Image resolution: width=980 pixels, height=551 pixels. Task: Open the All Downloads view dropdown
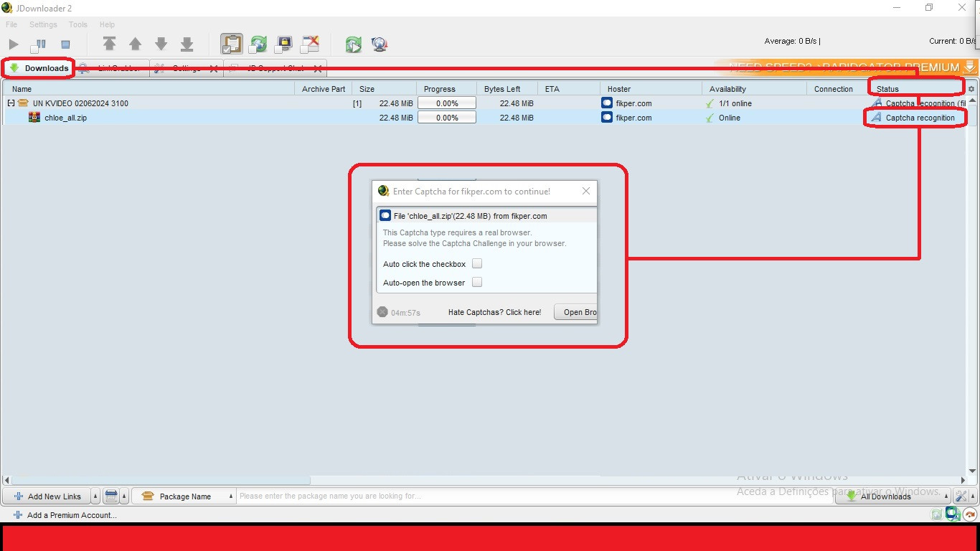tap(893, 496)
